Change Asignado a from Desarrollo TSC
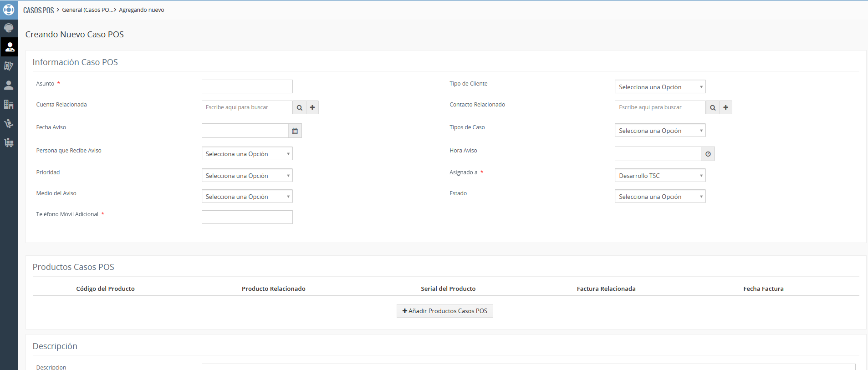The width and height of the screenshot is (868, 370). coord(660,175)
